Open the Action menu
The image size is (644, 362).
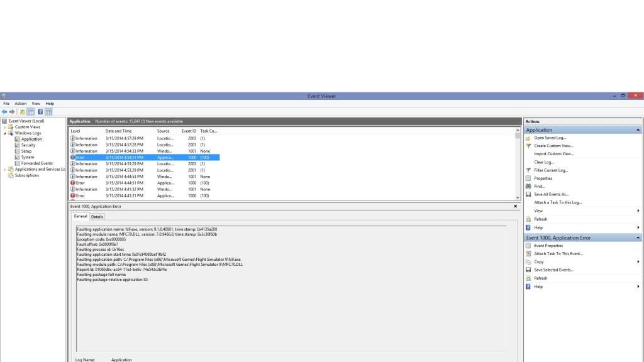(x=21, y=104)
